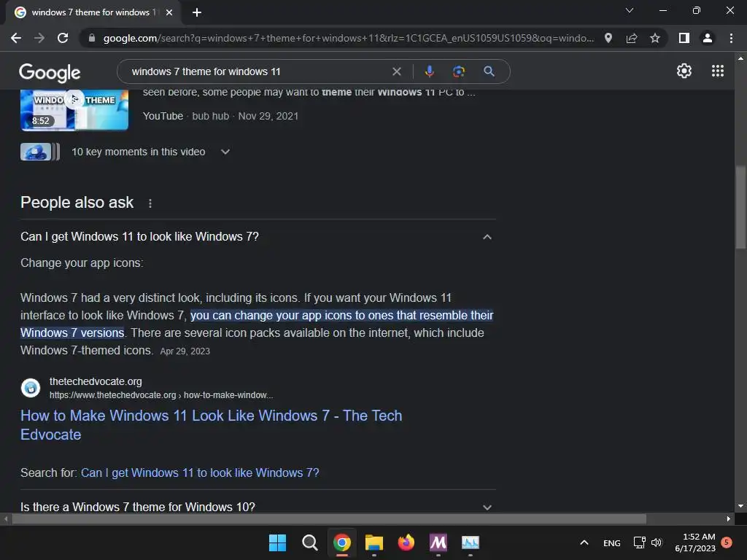Screen dimensions: 747x560
Task: Search for 'Can I get Windows 11 to look like Windows 7?'
Action: pos(200,472)
